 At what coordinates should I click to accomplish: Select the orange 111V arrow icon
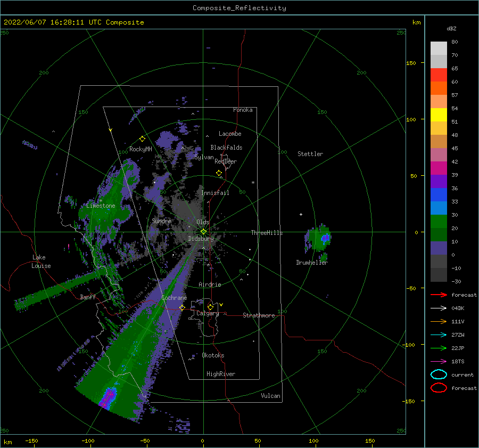[x=439, y=321]
